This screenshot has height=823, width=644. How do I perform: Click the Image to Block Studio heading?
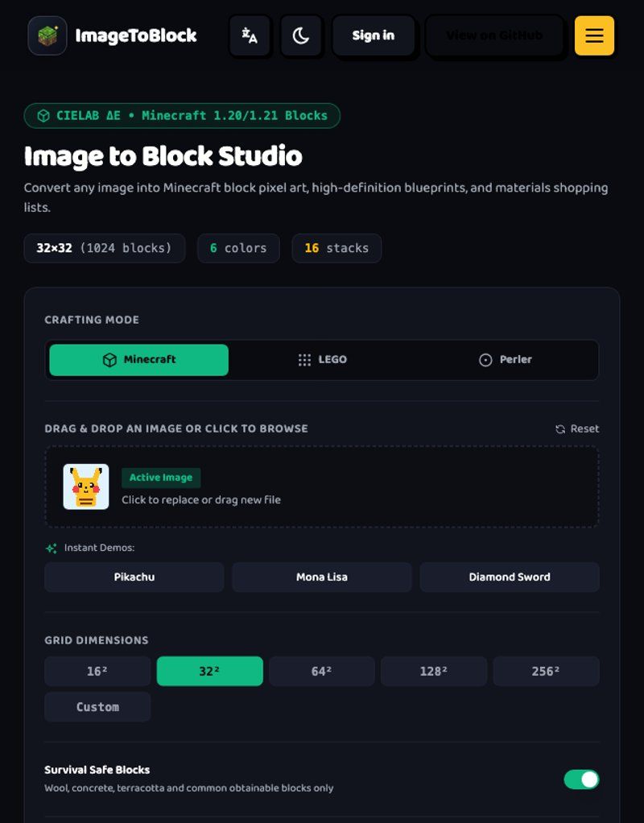[x=163, y=156]
